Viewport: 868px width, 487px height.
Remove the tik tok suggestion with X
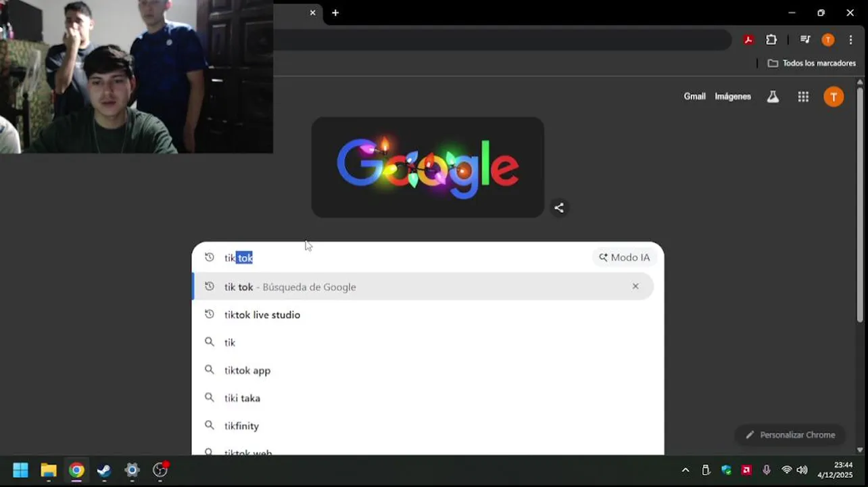click(635, 286)
